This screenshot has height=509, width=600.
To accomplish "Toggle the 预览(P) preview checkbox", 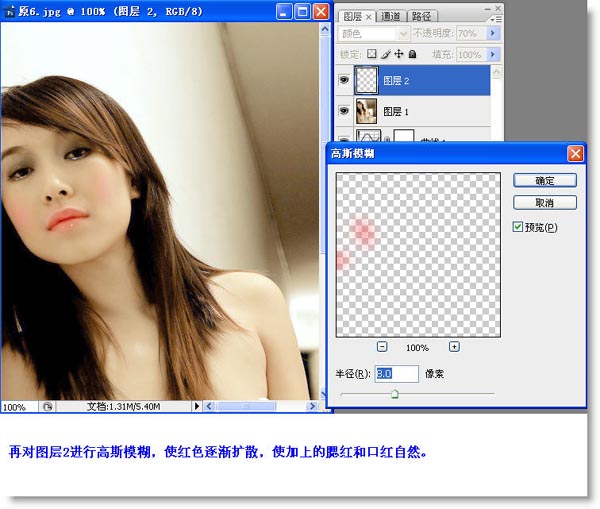I will point(517,227).
